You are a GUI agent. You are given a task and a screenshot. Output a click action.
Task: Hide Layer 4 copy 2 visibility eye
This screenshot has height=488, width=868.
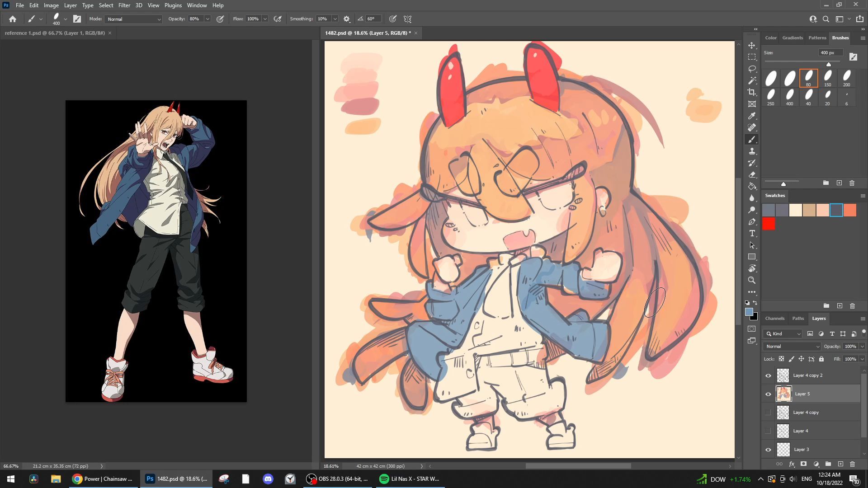[768, 375]
